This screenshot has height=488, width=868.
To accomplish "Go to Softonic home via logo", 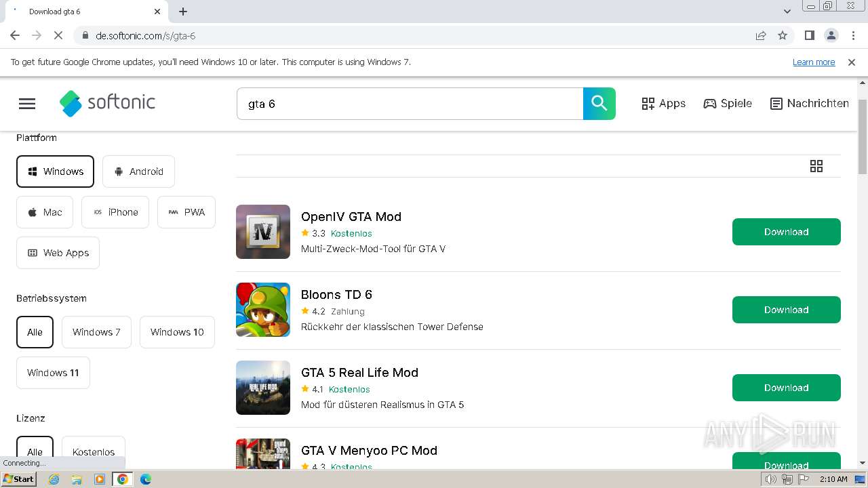I will click(x=107, y=103).
